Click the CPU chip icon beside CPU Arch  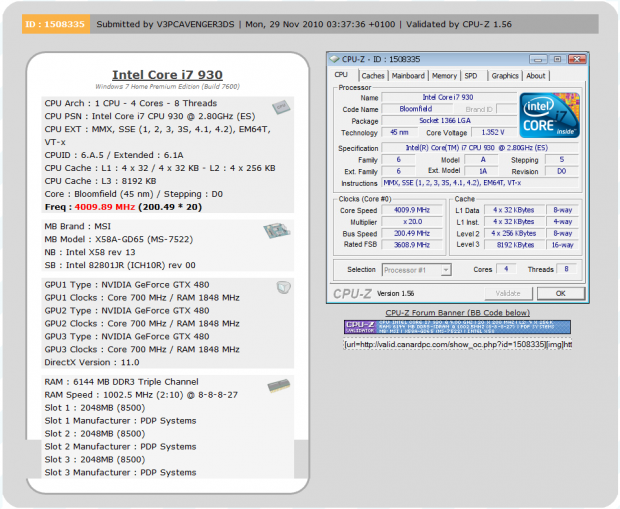coord(281,107)
